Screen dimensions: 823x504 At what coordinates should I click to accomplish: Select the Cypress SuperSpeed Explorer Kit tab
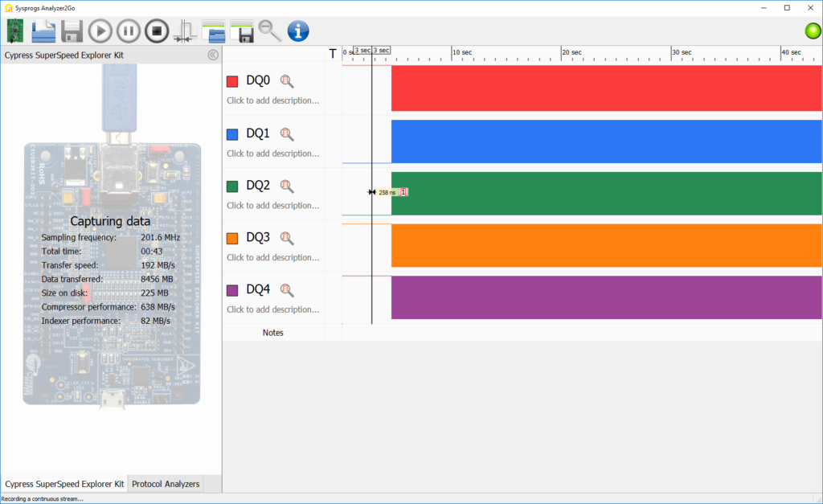pos(63,483)
